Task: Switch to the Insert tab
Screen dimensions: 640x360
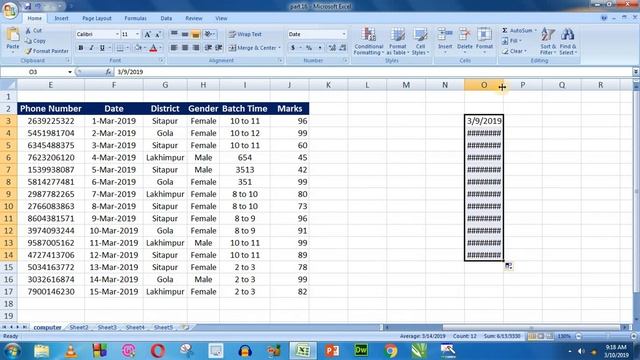Action: 61,18
